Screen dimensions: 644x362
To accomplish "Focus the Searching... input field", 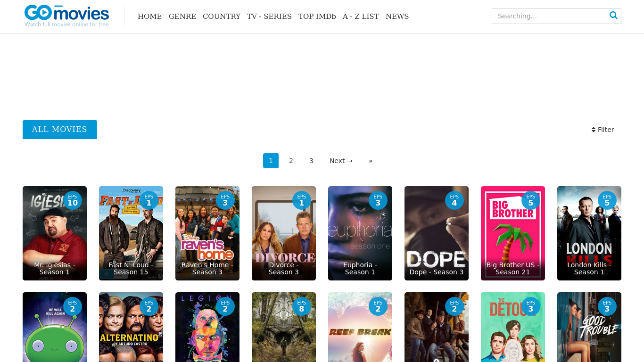I will click(x=556, y=16).
